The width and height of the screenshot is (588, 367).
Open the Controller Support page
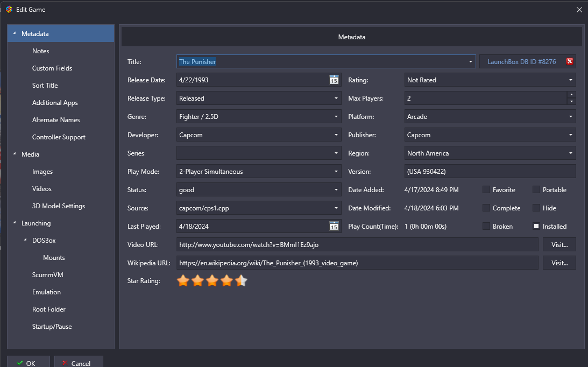(59, 137)
